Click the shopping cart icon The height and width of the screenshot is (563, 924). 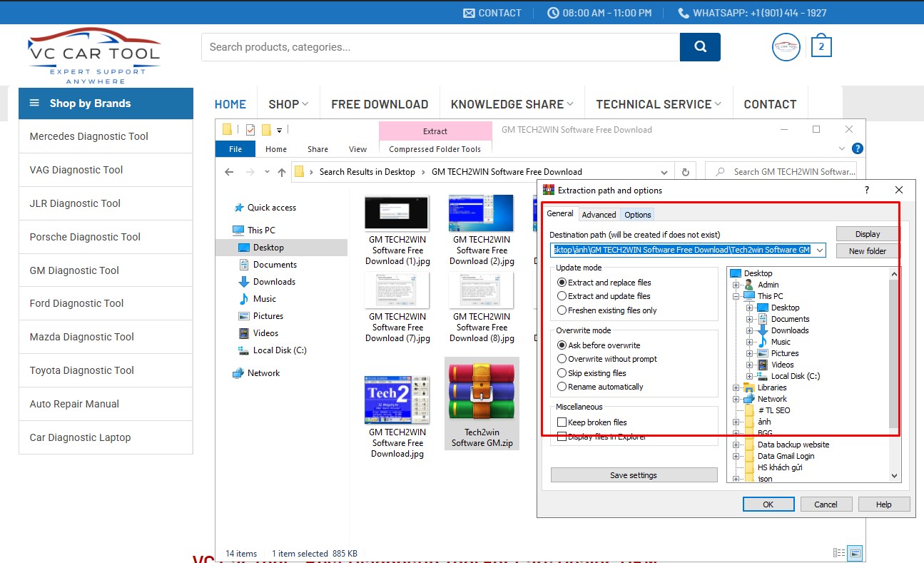click(821, 47)
